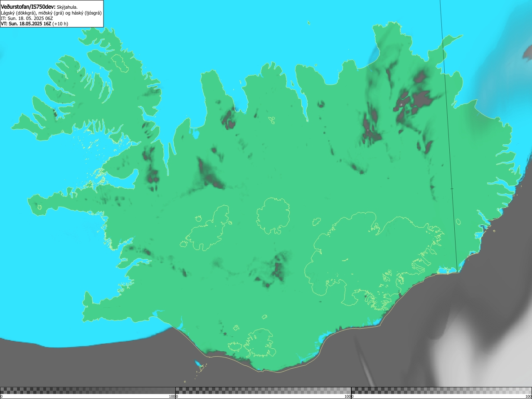The width and height of the screenshot is (532, 399).
Task: Click the middle grey mid-cloud colour bar
Action: 263,390
